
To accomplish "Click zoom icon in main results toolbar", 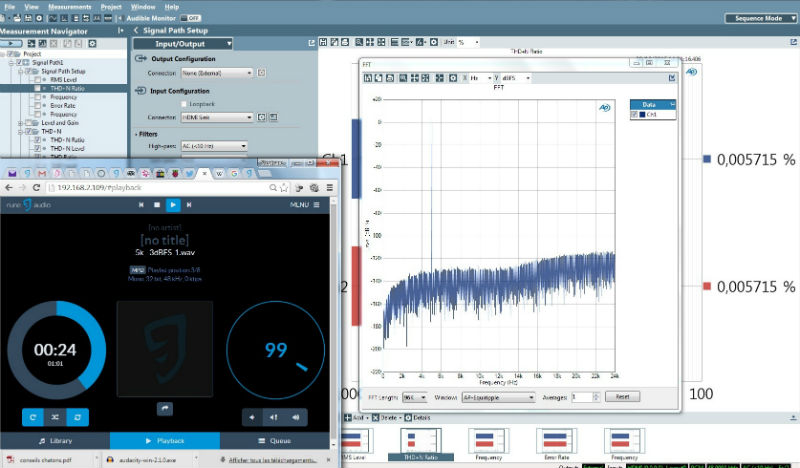I will point(359,42).
